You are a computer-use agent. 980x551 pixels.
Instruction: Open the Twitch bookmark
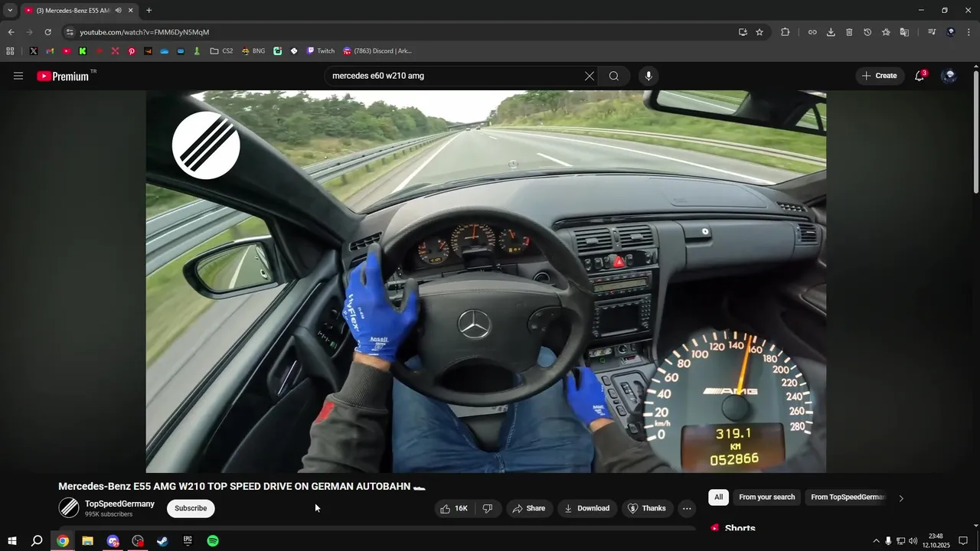pyautogui.click(x=321, y=51)
